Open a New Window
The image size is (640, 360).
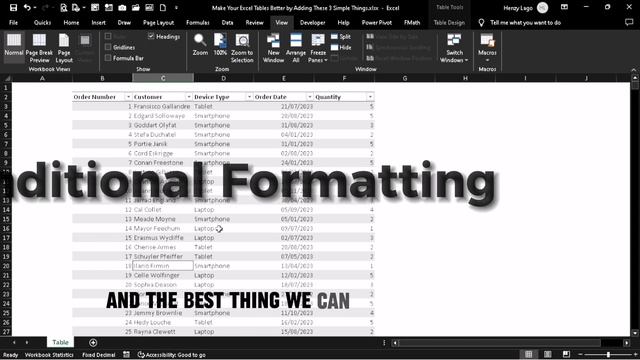(273, 47)
